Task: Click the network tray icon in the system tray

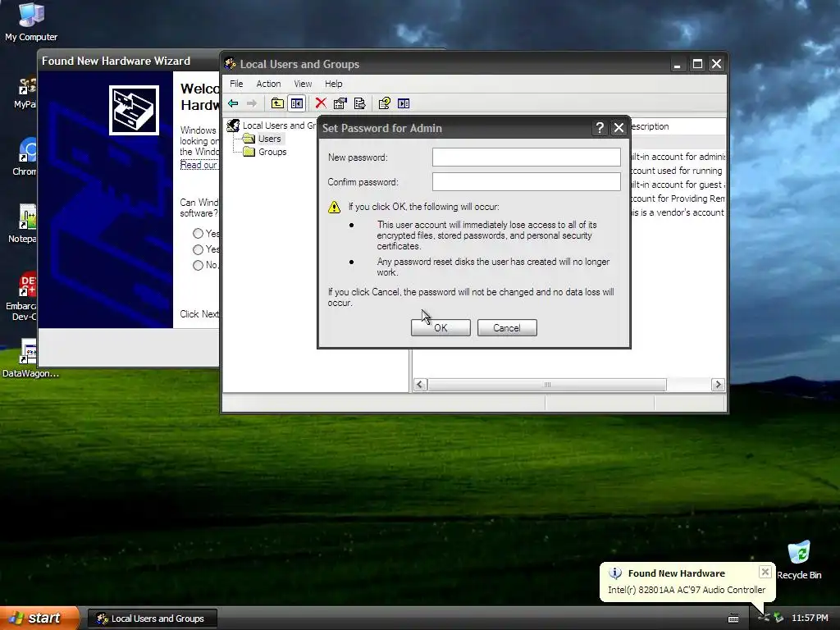Action: 764,618
